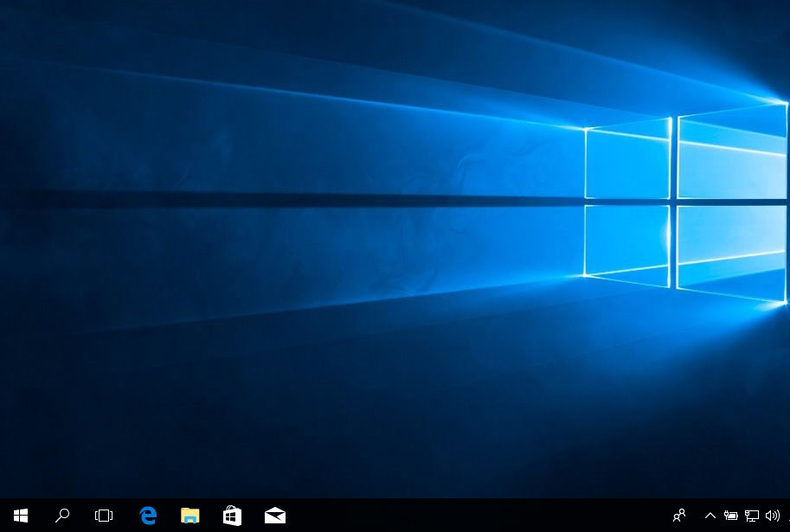Click the battery power tray icon
The width and height of the screenshot is (790, 532).
coord(730,516)
